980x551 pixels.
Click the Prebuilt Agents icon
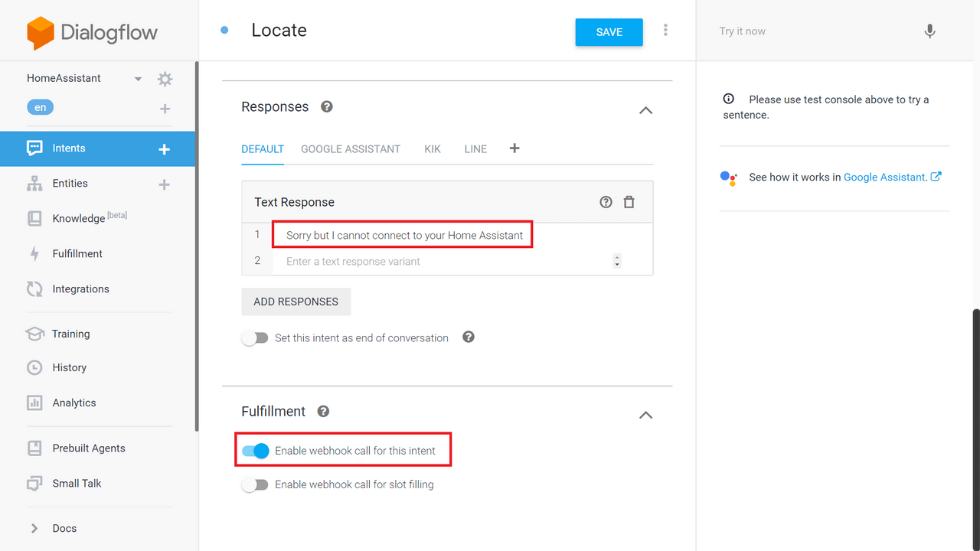point(34,448)
